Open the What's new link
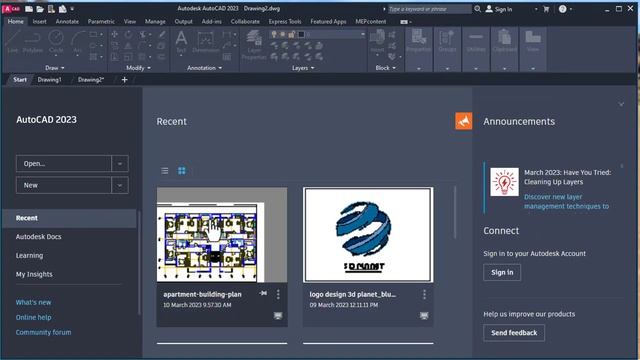 click(x=33, y=302)
